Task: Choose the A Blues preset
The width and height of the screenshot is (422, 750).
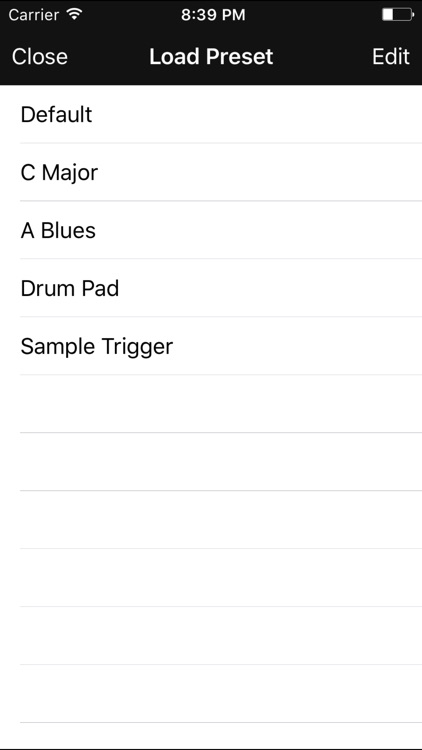Action: [211, 230]
